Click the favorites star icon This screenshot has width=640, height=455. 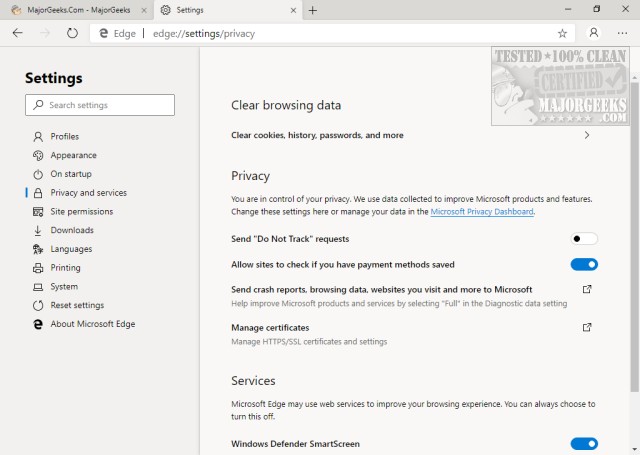(x=563, y=32)
